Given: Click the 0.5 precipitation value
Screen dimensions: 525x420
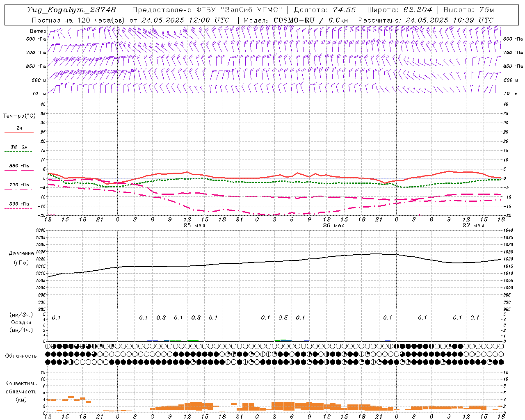Looking at the screenshot, I should point(283,318).
